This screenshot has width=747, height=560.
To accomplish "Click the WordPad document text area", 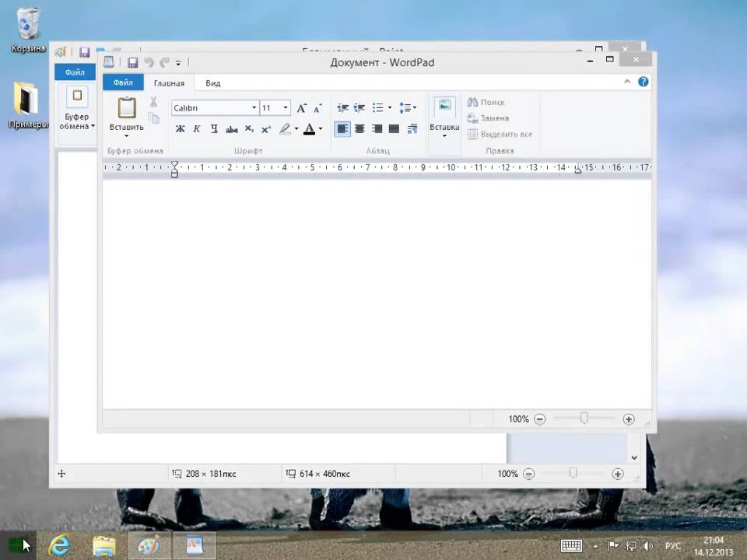I will tap(377, 293).
